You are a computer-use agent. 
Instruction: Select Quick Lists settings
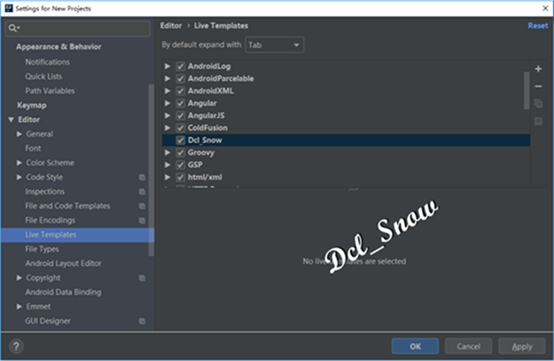click(43, 76)
